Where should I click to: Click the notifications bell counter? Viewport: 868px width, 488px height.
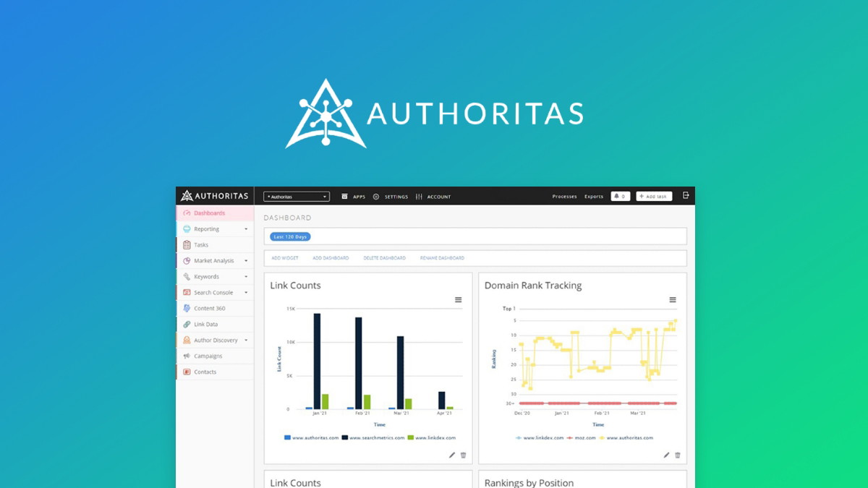620,196
